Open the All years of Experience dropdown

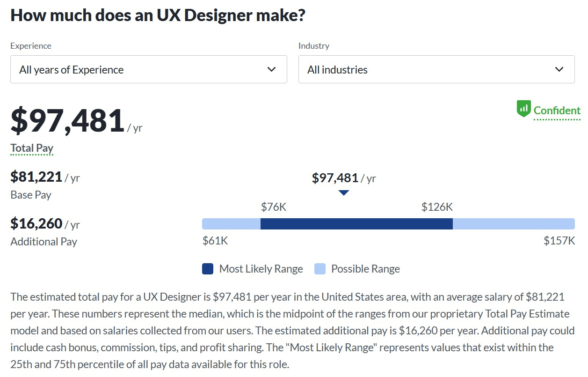point(149,69)
